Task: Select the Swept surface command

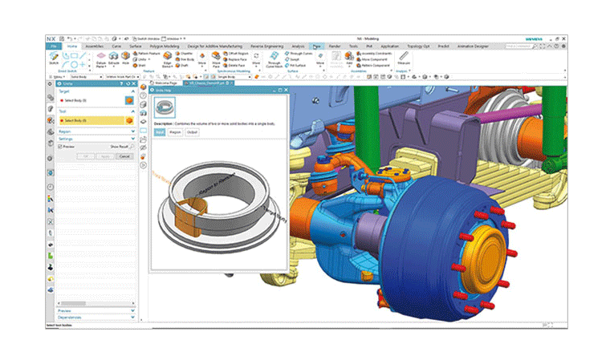Action: tap(292, 59)
